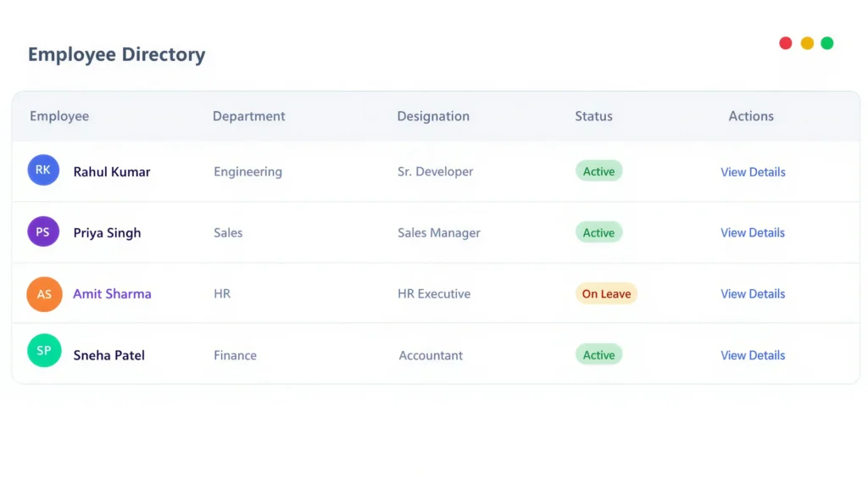
Task: Toggle Sneha Patel's Active status badge
Action: click(x=598, y=354)
